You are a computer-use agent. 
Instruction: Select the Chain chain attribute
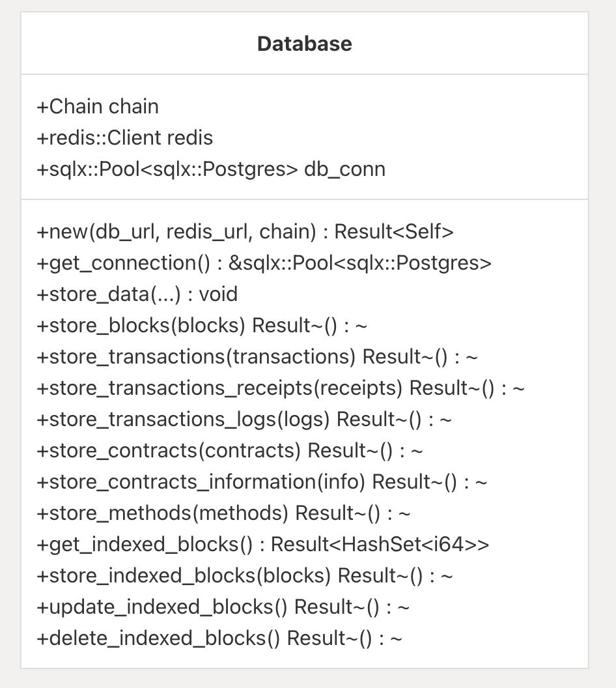[x=98, y=106]
